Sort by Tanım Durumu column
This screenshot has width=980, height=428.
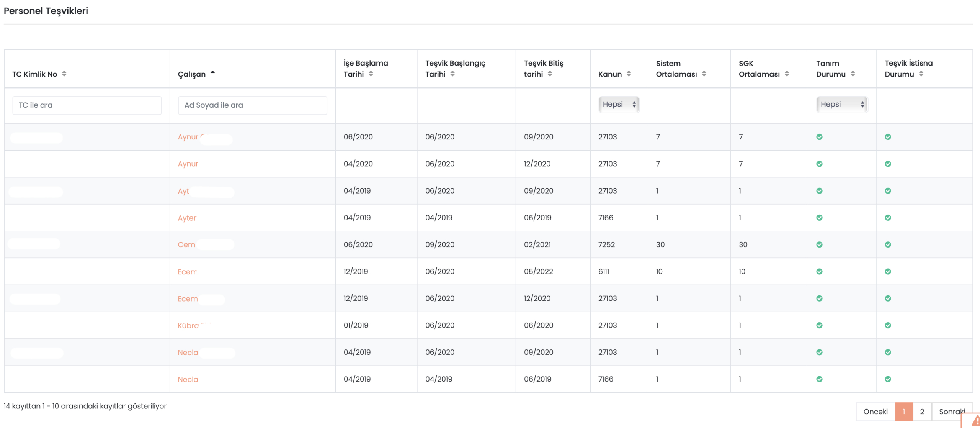853,74
